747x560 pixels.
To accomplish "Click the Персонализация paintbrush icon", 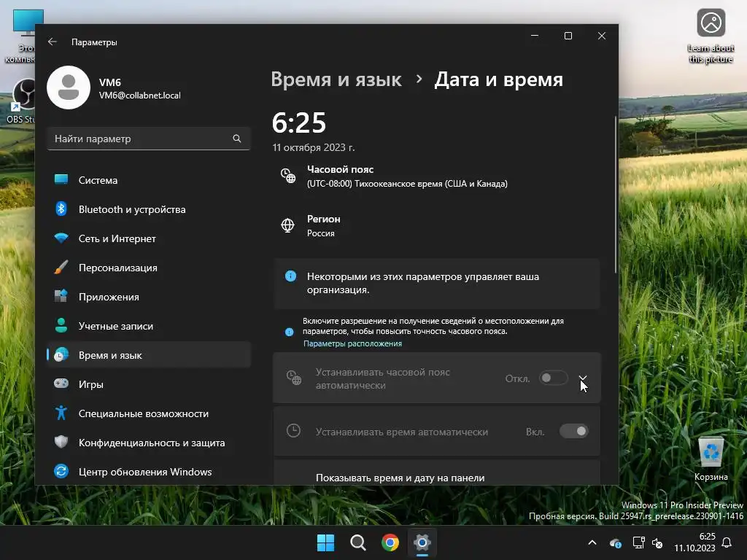I will click(61, 267).
